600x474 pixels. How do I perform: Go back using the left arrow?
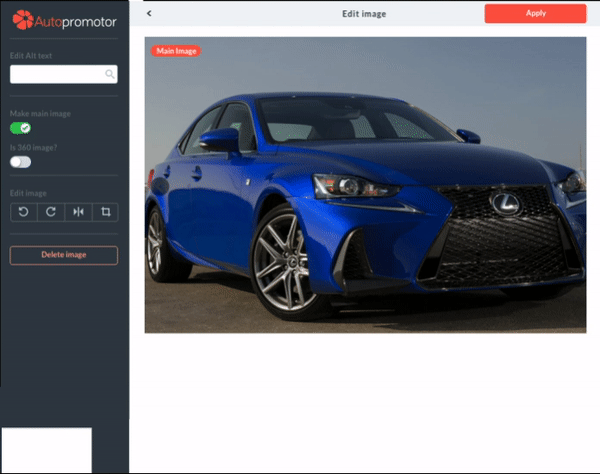coord(149,14)
